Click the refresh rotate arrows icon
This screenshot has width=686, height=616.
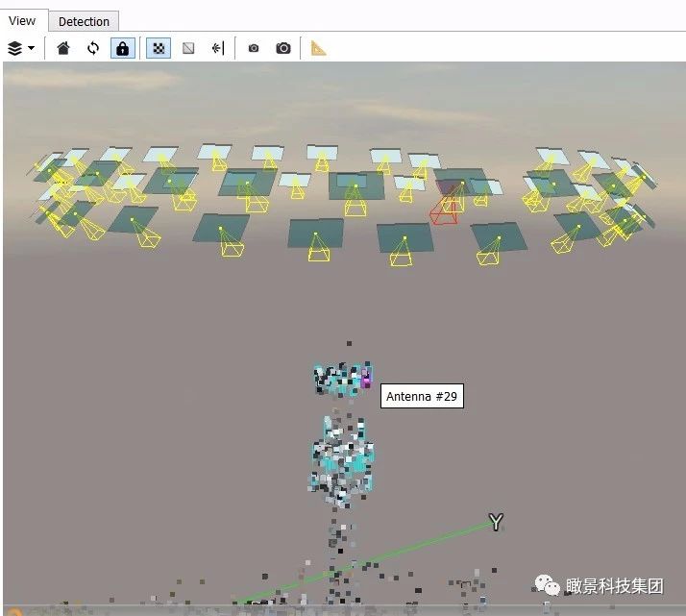tap(93, 48)
